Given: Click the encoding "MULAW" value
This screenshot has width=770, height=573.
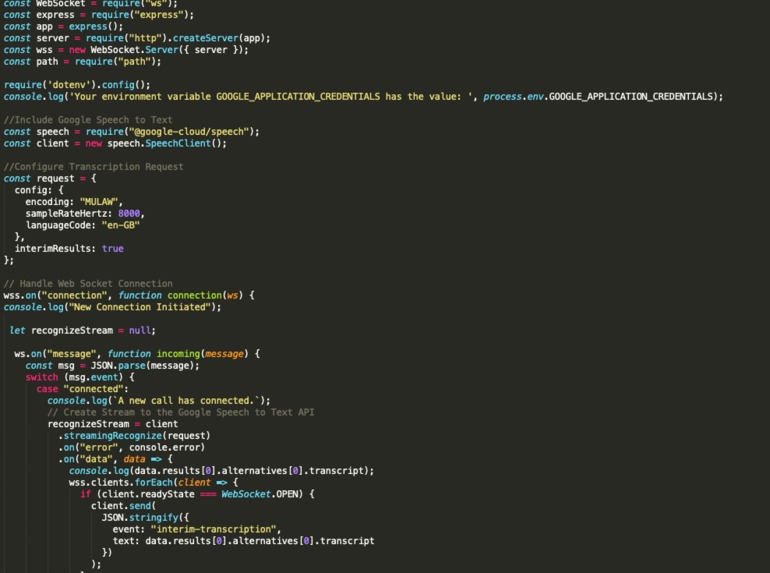Looking at the screenshot, I should pos(99,202).
